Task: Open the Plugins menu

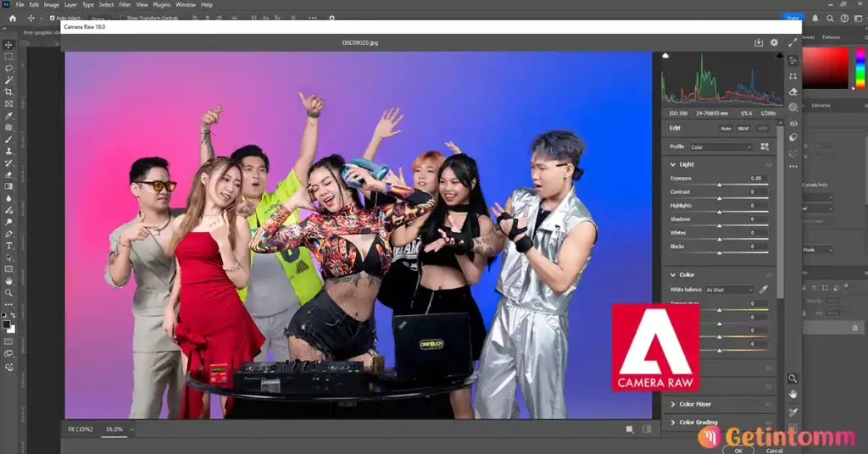Action: click(162, 4)
